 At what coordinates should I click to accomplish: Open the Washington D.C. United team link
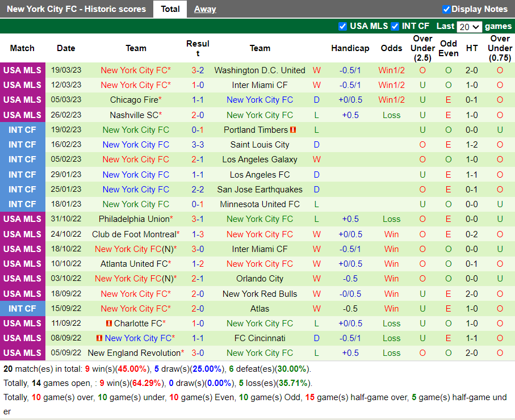click(x=259, y=70)
